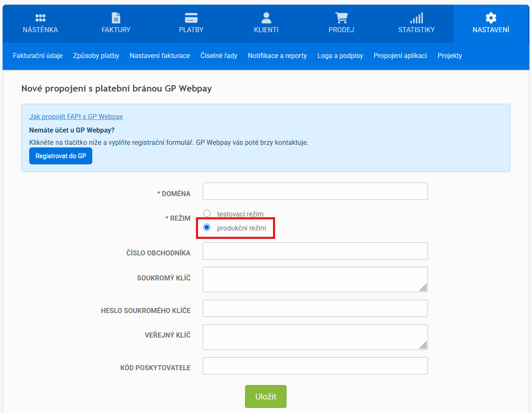The image size is (532, 413).
Task: Click the testovací režim label text
Action: tap(240, 214)
